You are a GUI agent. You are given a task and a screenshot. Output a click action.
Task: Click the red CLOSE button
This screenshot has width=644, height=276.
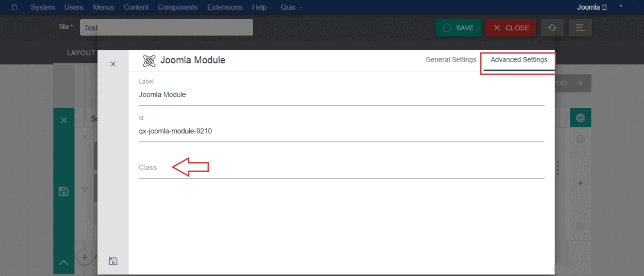point(511,28)
